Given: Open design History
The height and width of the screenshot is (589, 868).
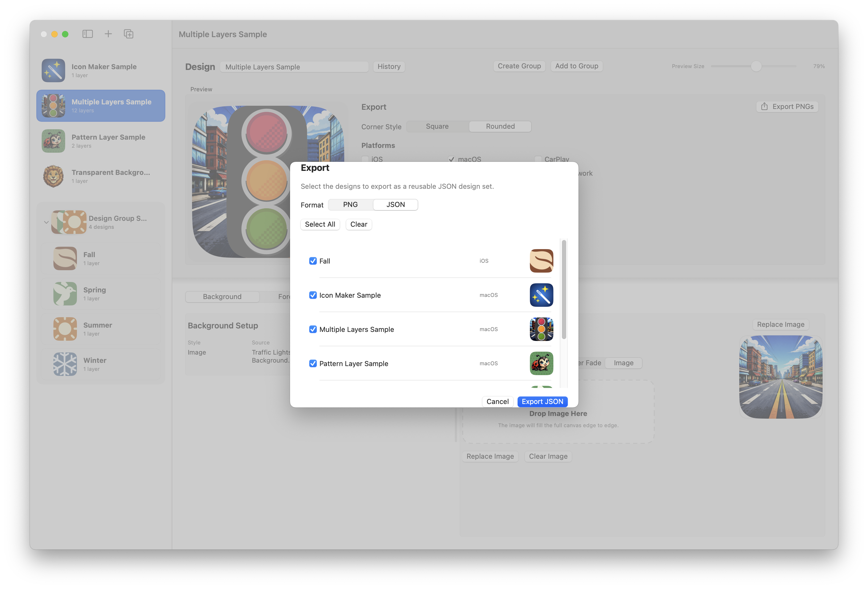Looking at the screenshot, I should coord(389,66).
